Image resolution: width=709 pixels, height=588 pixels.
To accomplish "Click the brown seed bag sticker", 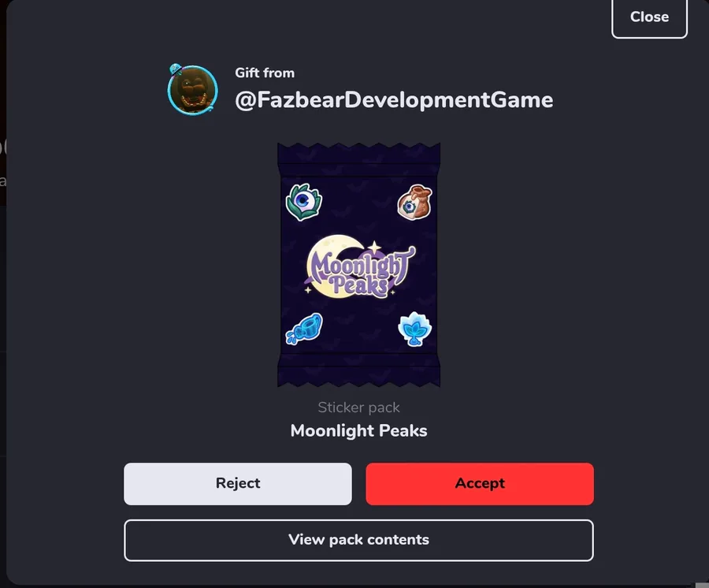I will point(414,203).
